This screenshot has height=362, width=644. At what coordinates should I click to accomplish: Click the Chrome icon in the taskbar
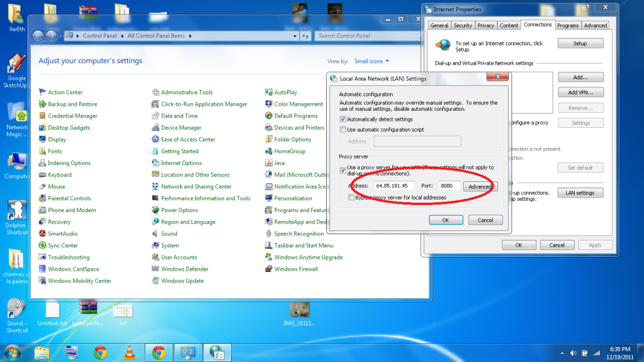[x=100, y=353]
